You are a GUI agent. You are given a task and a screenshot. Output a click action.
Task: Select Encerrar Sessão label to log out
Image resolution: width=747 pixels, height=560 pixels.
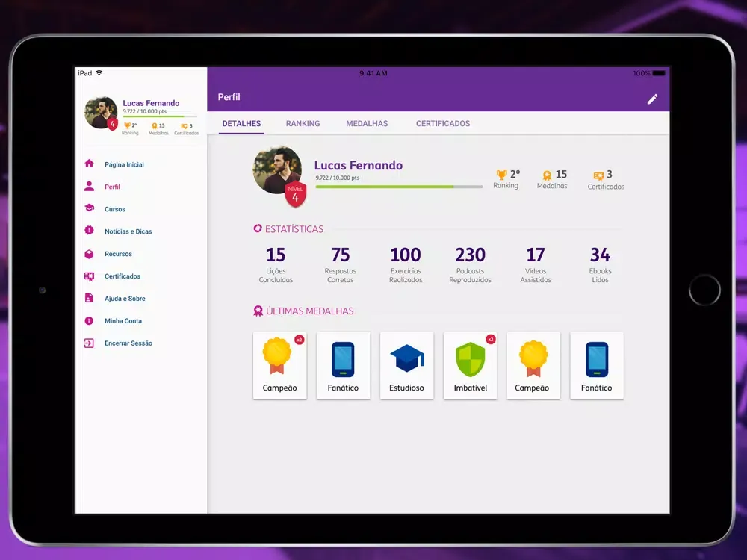tap(128, 343)
